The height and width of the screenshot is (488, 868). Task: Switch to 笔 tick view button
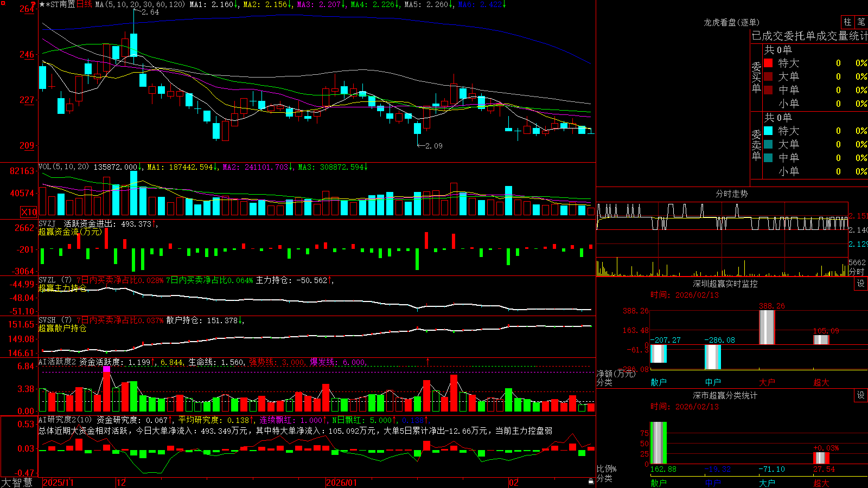(x=861, y=22)
